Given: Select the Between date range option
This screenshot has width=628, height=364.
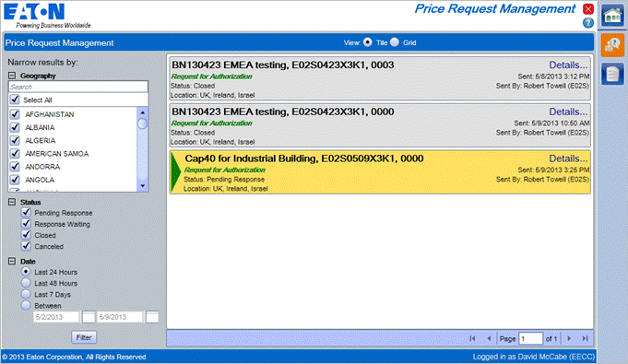Looking at the screenshot, I should [26, 305].
